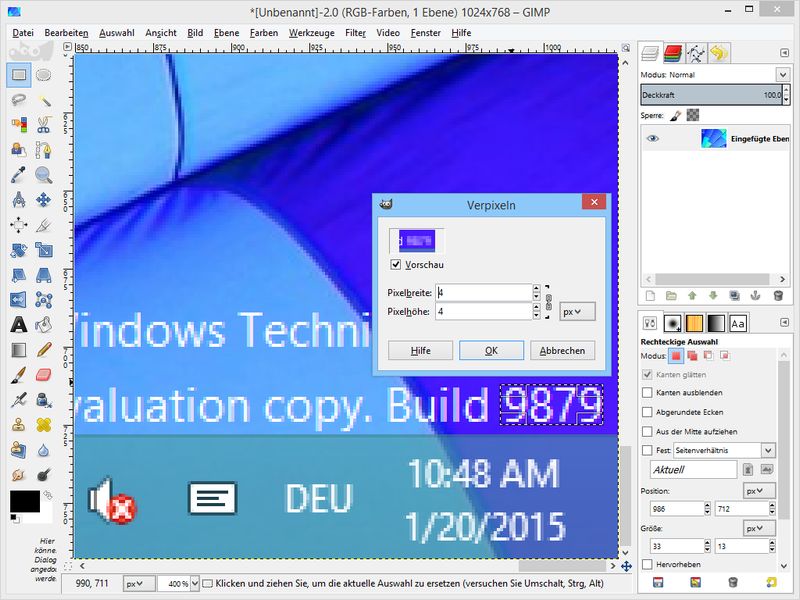
Task: Open the Filter menu
Action: point(355,33)
